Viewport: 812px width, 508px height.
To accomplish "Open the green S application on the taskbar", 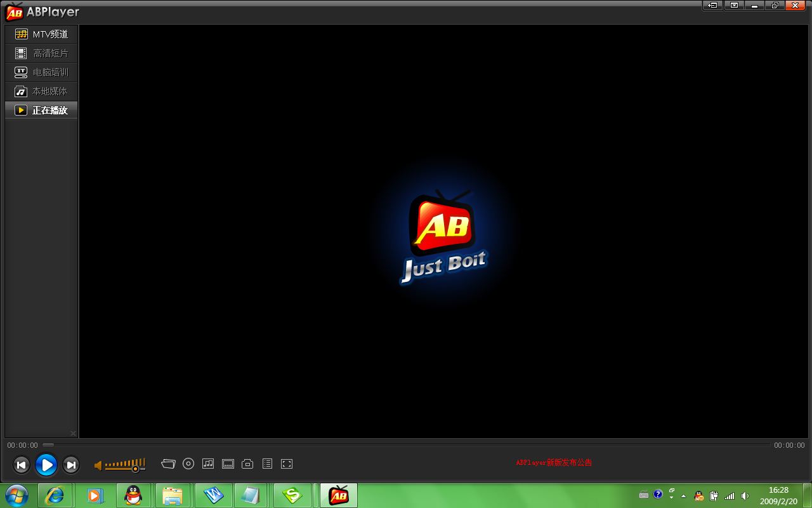I will click(292, 495).
